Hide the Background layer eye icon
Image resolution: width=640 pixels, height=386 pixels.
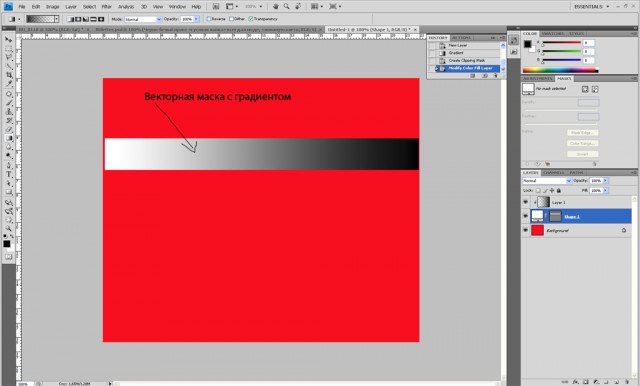click(x=526, y=231)
